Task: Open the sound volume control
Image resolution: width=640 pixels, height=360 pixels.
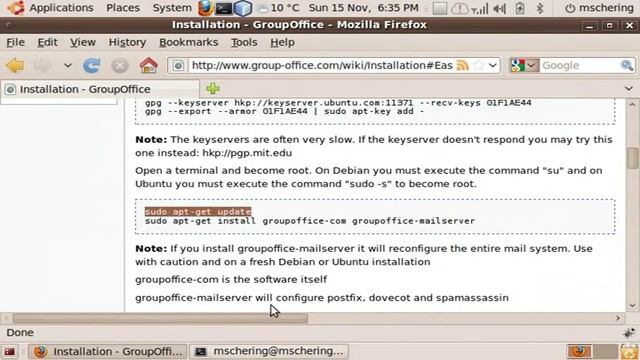Action: pyautogui.click(x=500, y=8)
